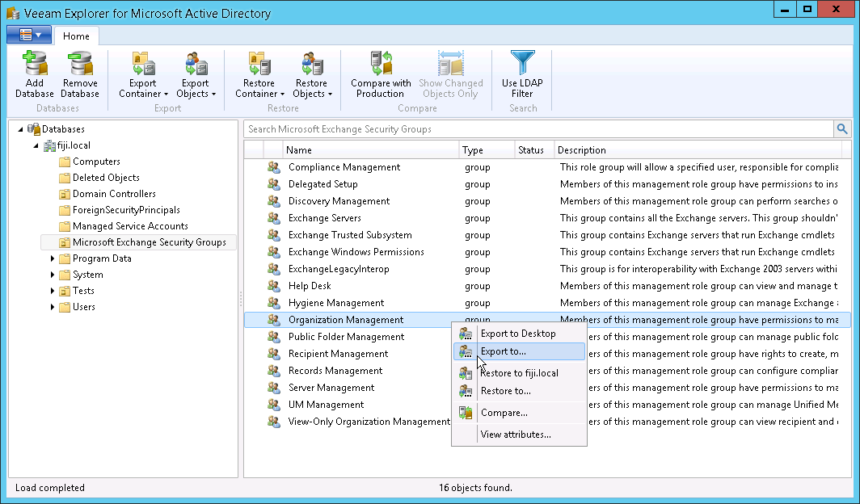Choose Restore to... from context menu
The height and width of the screenshot is (504, 860).
520,391
